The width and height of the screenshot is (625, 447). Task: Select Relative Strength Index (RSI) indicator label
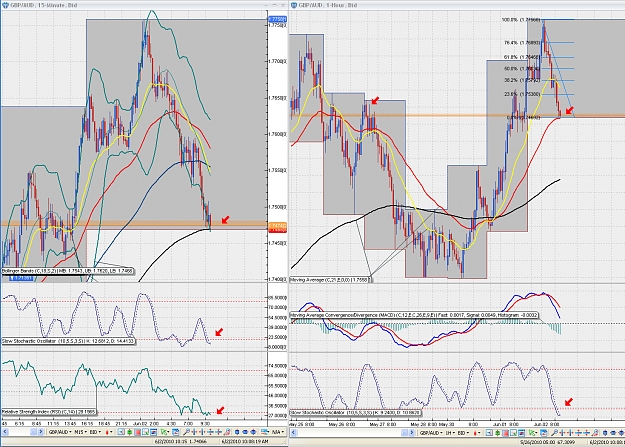(x=49, y=412)
